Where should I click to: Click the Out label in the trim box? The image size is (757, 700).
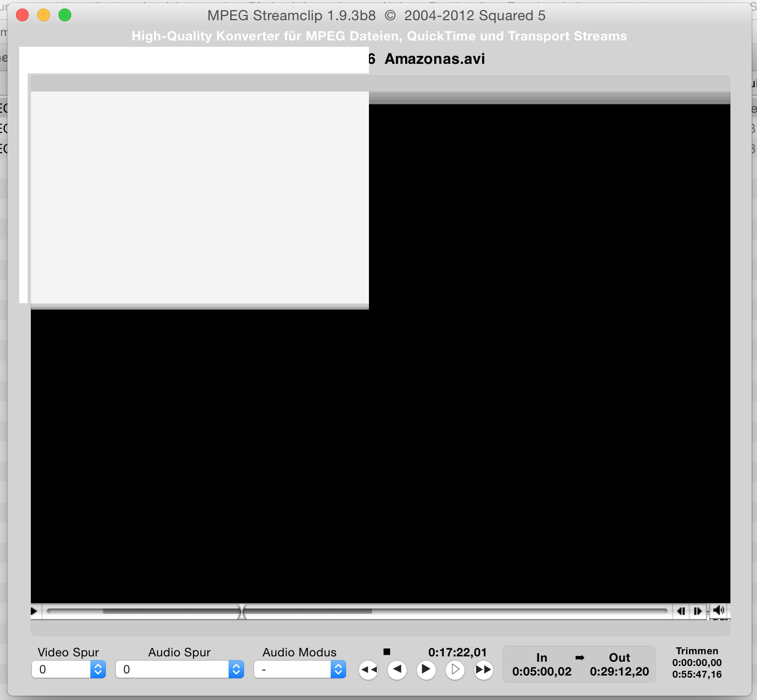tap(619, 658)
